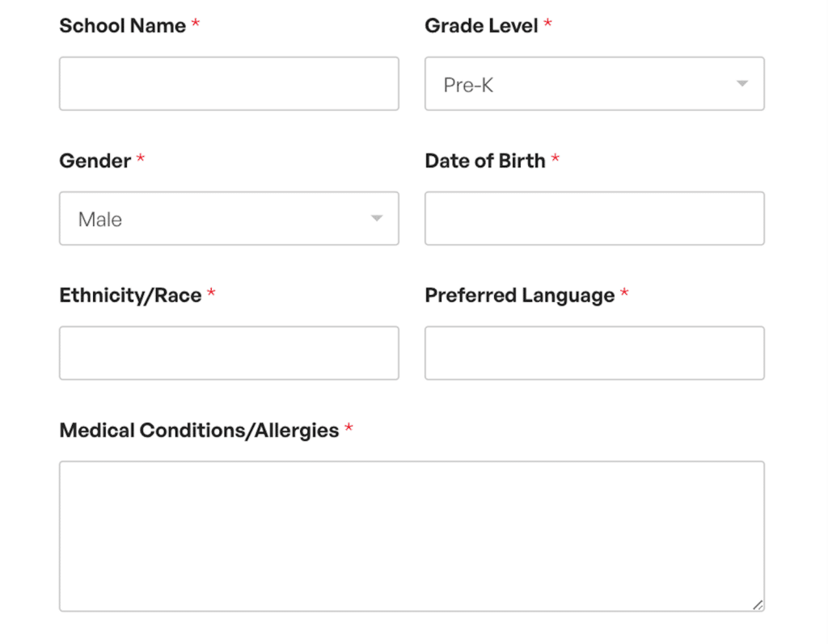
Task: Click the textarea resize handle
Action: click(758, 604)
